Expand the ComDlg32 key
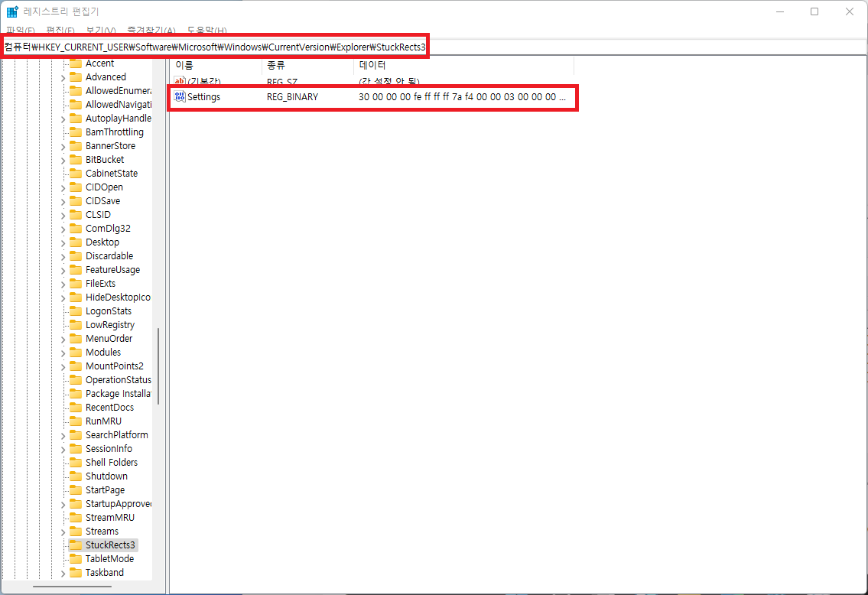868x595 pixels. tap(63, 229)
